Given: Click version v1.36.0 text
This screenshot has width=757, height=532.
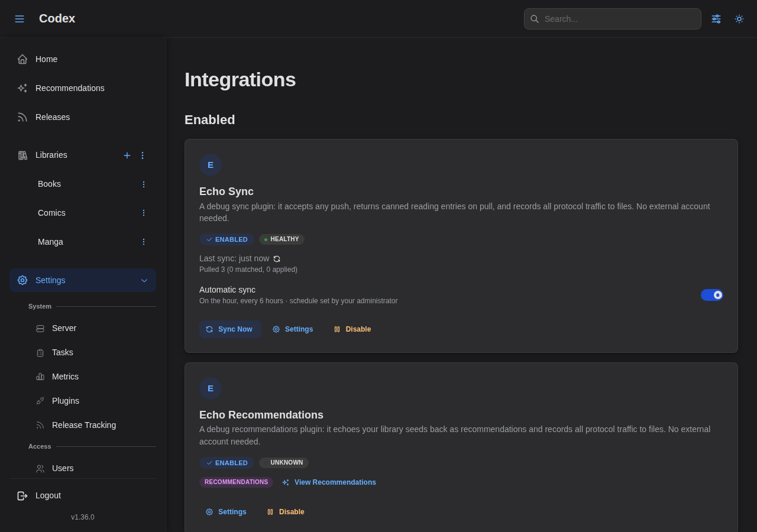Looking at the screenshot, I should click(83, 517).
